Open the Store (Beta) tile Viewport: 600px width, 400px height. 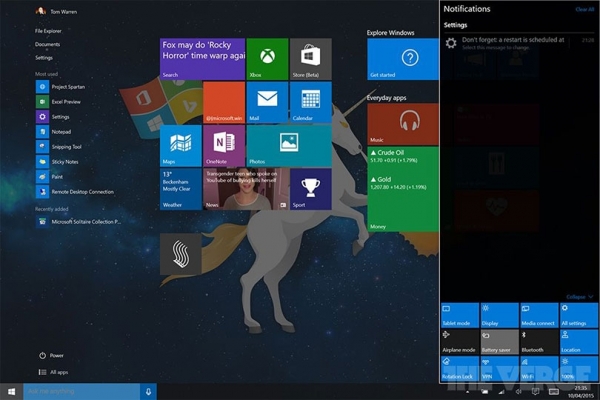coord(311,59)
